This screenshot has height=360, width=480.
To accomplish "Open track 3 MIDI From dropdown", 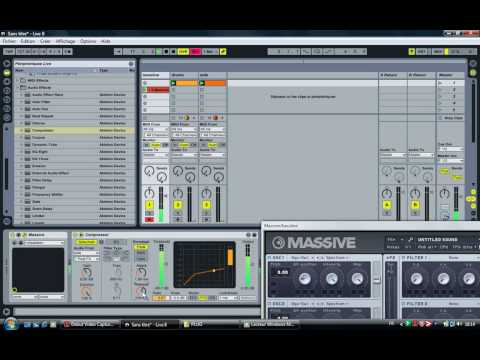I will [x=212, y=129].
